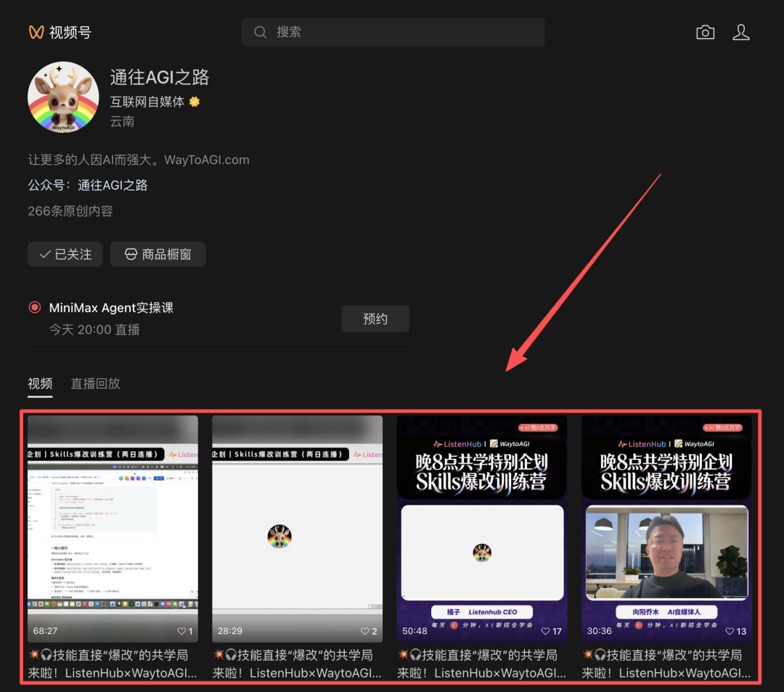This screenshot has width=784, height=692.
Task: Open the MiniMax Agent实操课 live title
Action: click(111, 308)
